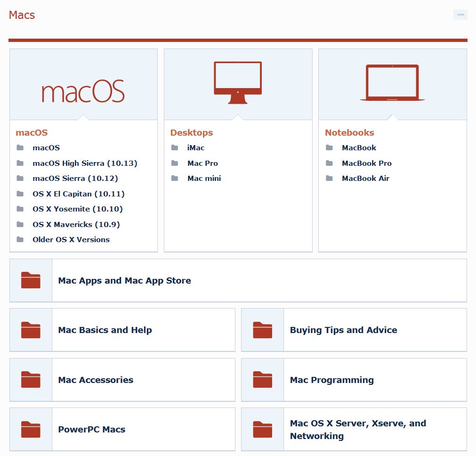Click red folder icon for Buying Tips
Viewport: 476px width, 456px height.
(x=263, y=330)
